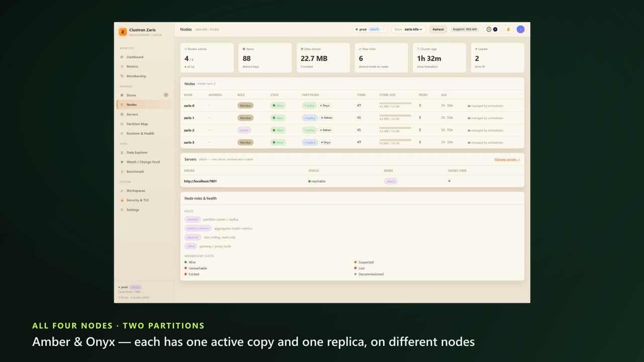The image size is (644, 362).
Task: Click the zaris-1 node name
Action: pos(189,118)
